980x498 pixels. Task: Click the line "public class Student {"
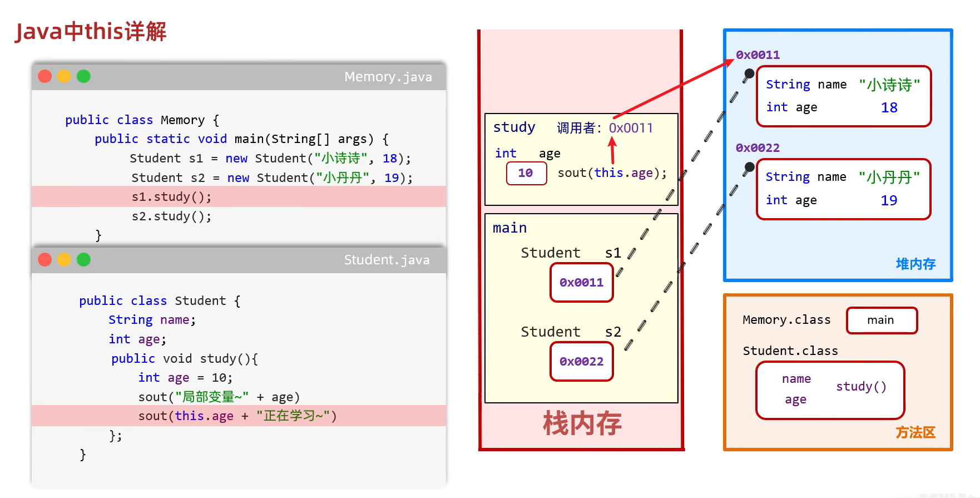(x=160, y=301)
